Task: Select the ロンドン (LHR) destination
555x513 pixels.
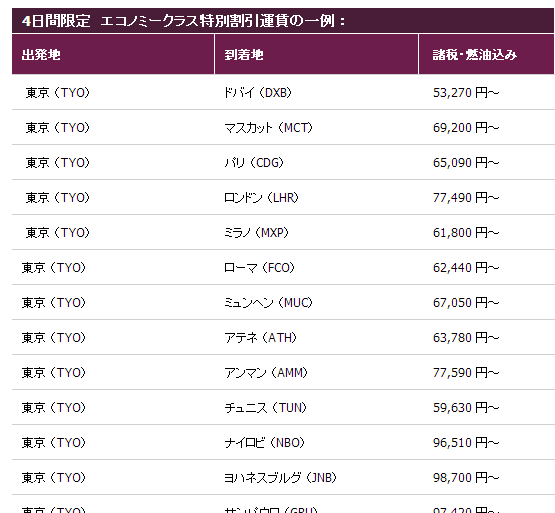Action: (x=261, y=198)
